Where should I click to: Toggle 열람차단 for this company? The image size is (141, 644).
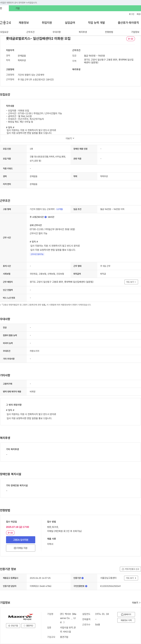pos(28,626)
